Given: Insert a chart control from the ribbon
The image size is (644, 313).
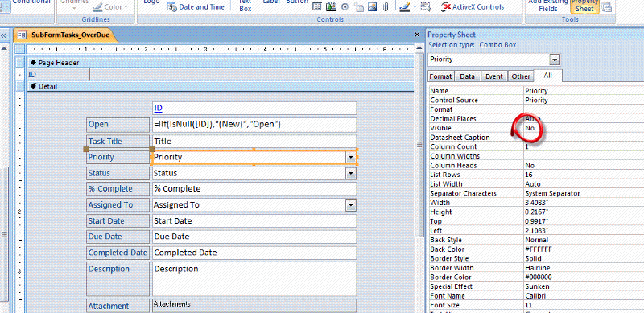Looking at the screenshot, I should point(331,6).
